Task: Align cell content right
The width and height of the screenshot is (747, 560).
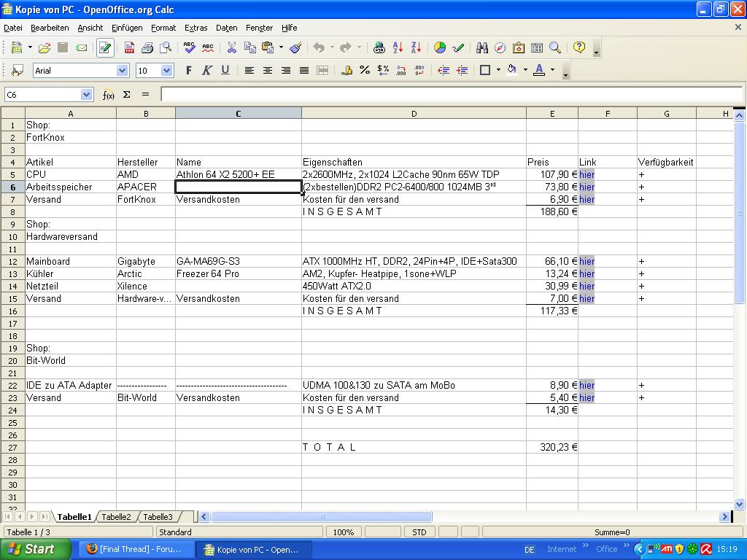Action: (x=285, y=71)
